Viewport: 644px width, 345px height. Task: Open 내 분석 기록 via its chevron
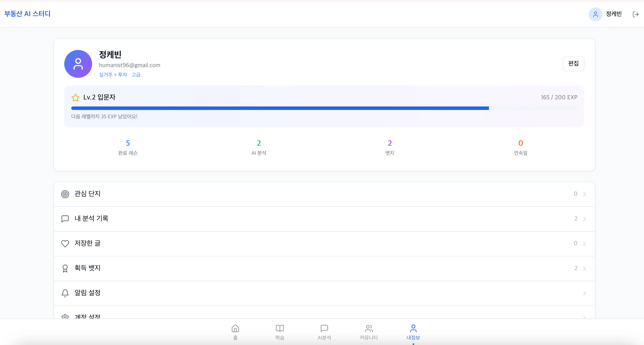pyautogui.click(x=584, y=219)
